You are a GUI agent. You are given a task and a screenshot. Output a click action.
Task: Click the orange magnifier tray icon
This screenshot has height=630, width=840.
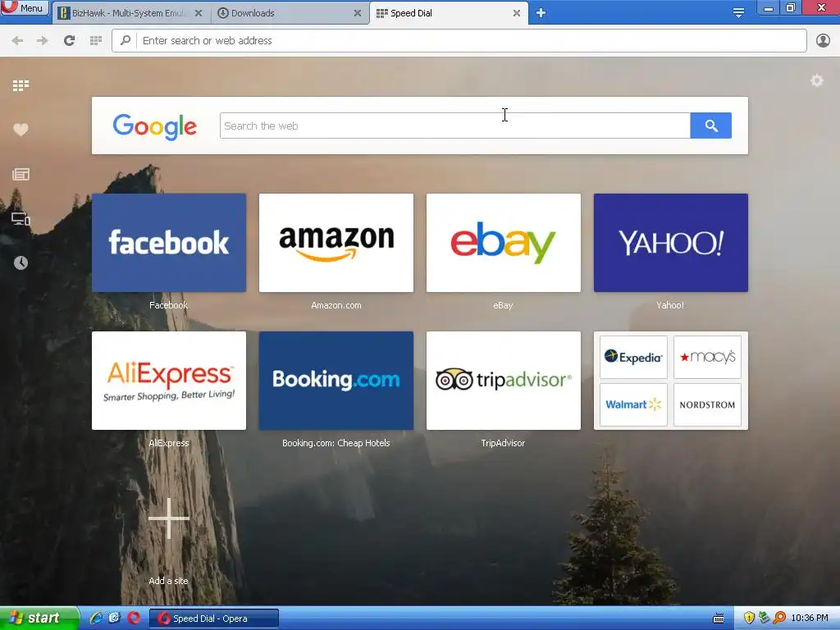click(779, 619)
